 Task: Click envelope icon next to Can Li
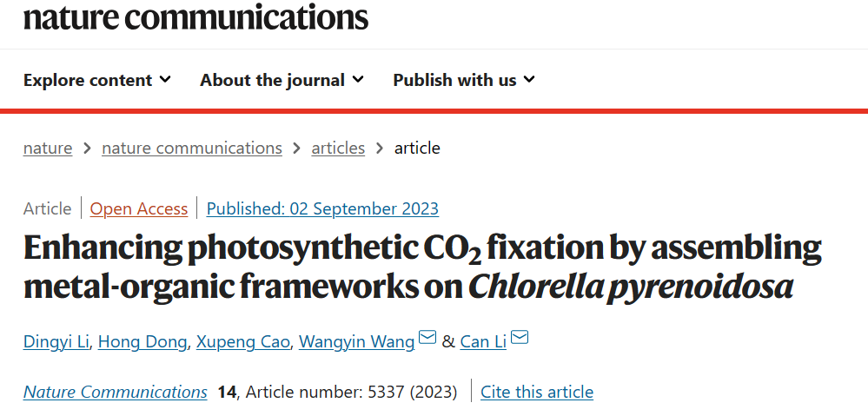pos(520,337)
